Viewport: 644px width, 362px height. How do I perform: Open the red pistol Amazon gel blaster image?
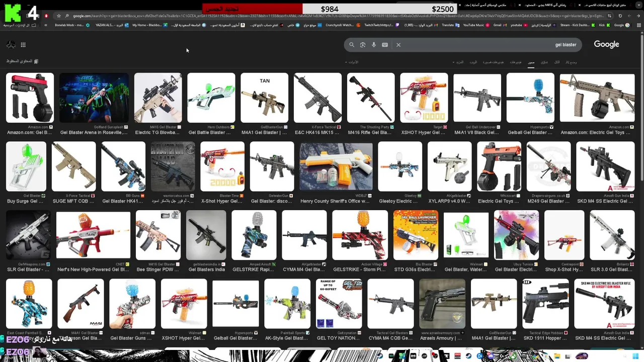click(x=30, y=98)
